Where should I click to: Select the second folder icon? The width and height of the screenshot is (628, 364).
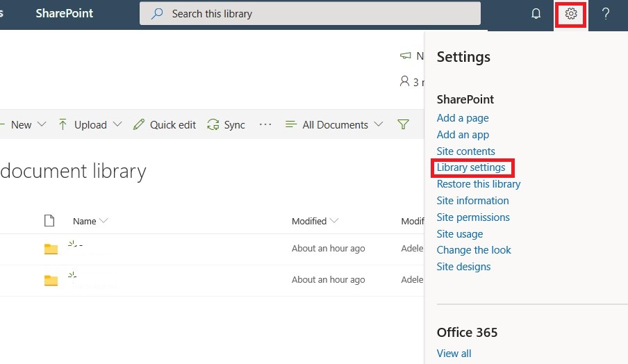51,280
